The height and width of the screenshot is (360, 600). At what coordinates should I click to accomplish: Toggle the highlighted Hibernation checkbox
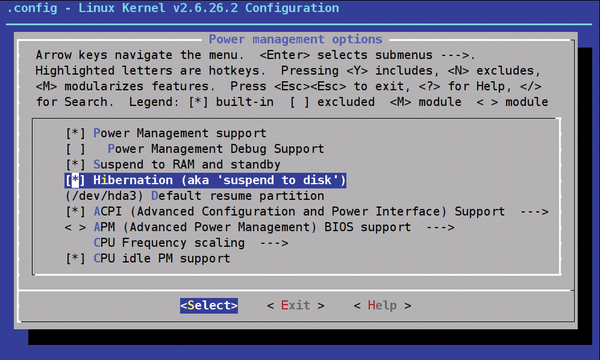(x=75, y=180)
